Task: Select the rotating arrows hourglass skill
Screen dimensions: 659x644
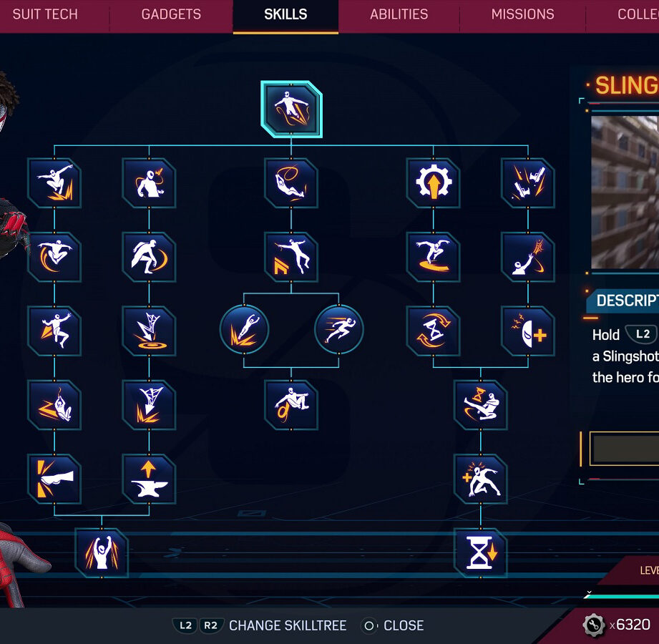Action: pyautogui.click(x=434, y=331)
